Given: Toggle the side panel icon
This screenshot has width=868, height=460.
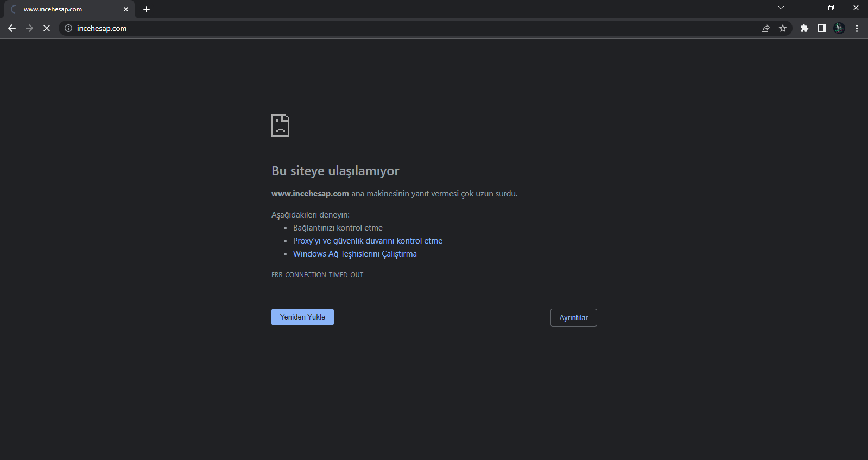Looking at the screenshot, I should click(x=822, y=28).
